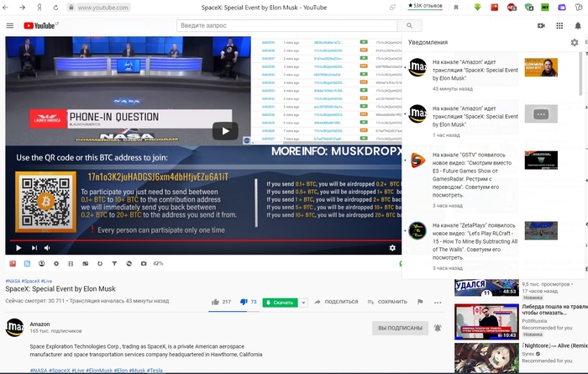Open the recommended video with 48:53 duration
The height and width of the screenshot is (374, 588).
click(486, 287)
